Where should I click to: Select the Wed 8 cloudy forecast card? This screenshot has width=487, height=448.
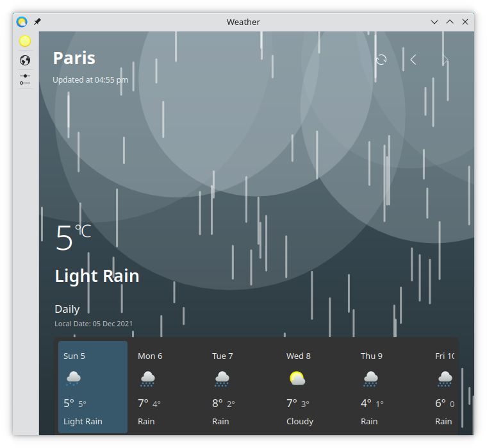316,387
